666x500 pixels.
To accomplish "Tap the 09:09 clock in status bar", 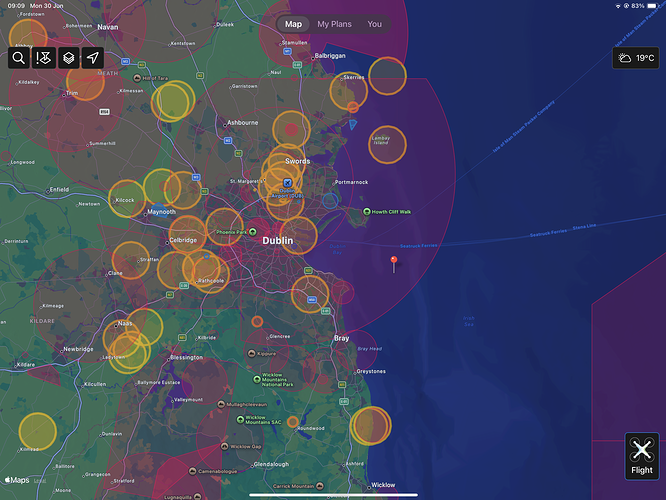I will point(16,6).
